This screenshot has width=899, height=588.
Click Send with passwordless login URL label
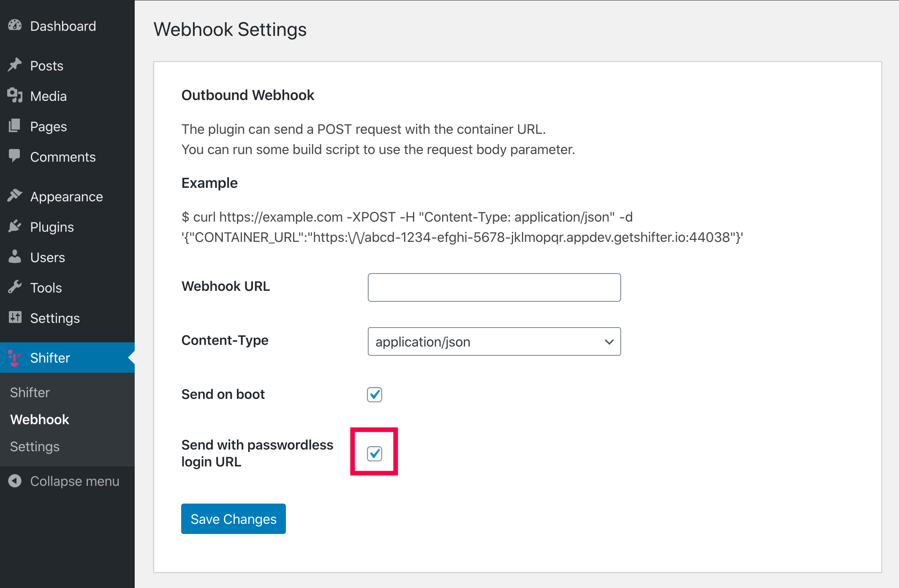[258, 453]
